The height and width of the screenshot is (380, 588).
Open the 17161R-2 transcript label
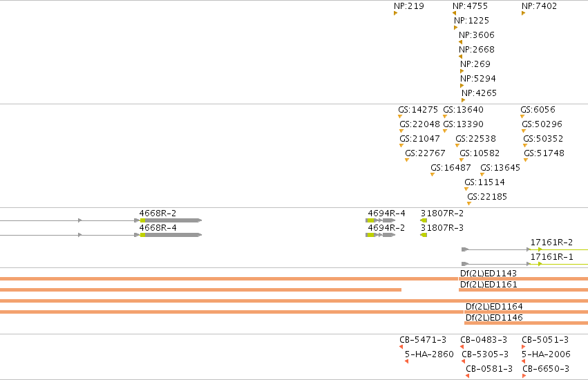click(551, 243)
